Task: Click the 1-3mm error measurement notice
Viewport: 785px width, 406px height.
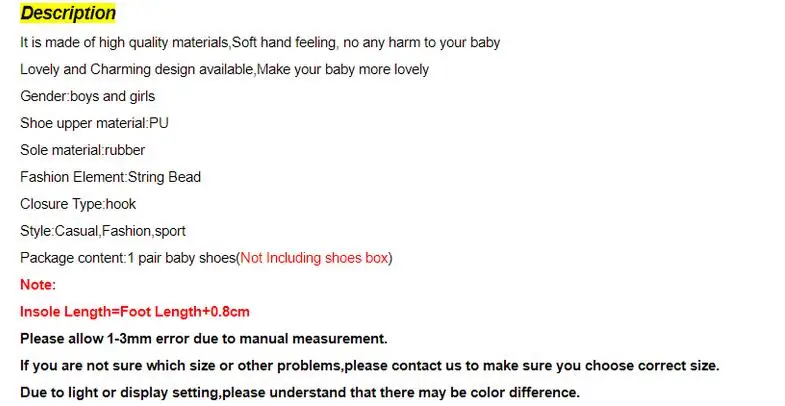Action: coord(204,339)
